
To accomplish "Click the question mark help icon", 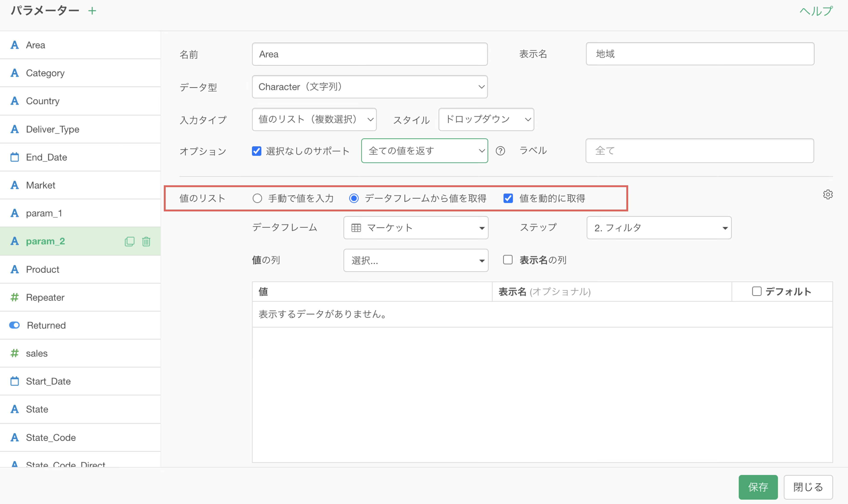I will (x=500, y=151).
